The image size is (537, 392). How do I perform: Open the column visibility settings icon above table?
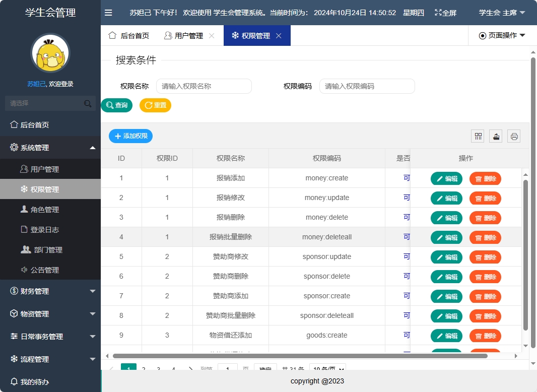click(x=477, y=136)
